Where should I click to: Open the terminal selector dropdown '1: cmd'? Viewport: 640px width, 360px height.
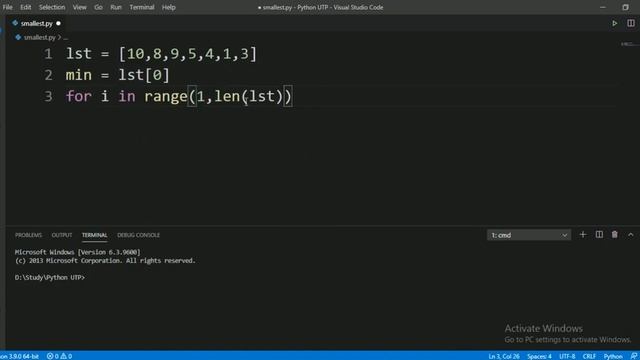[529, 235]
